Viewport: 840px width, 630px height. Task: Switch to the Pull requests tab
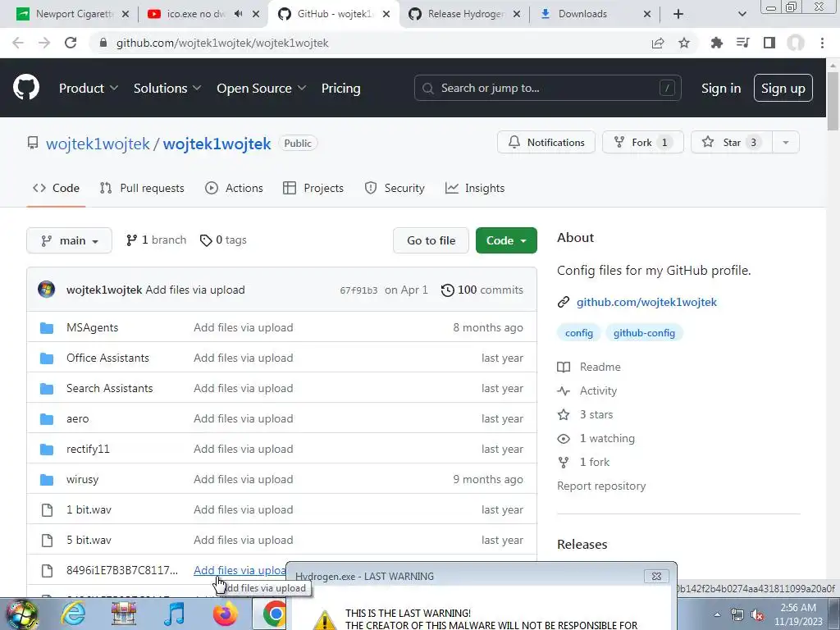(142, 188)
